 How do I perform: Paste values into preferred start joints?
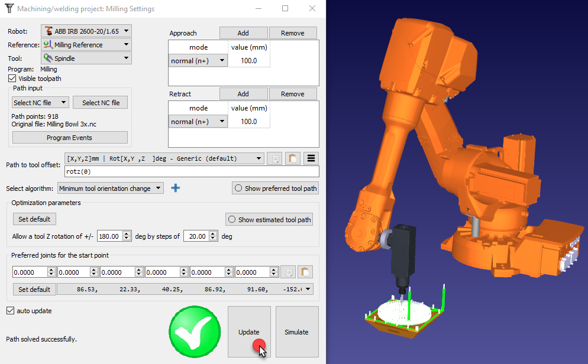click(305, 272)
